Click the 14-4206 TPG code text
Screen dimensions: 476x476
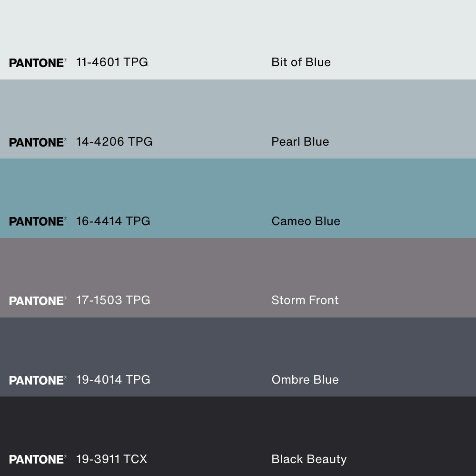114,142
